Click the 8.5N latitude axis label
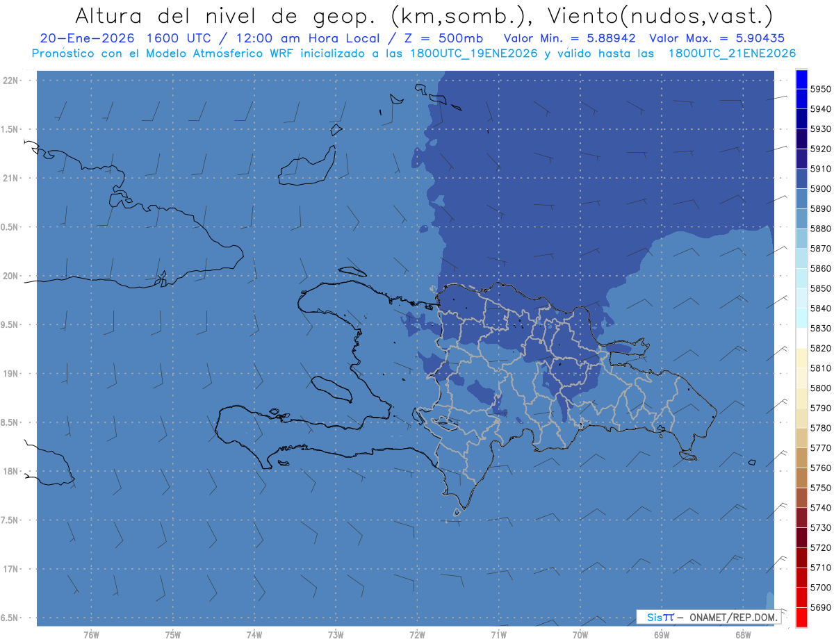Viewport: 834px width, 644px height. tap(10, 422)
